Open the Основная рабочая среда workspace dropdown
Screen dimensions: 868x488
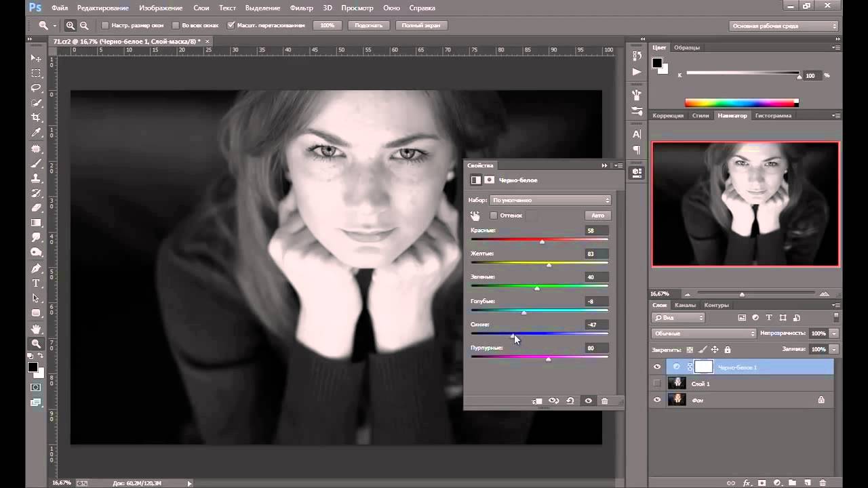tap(785, 26)
